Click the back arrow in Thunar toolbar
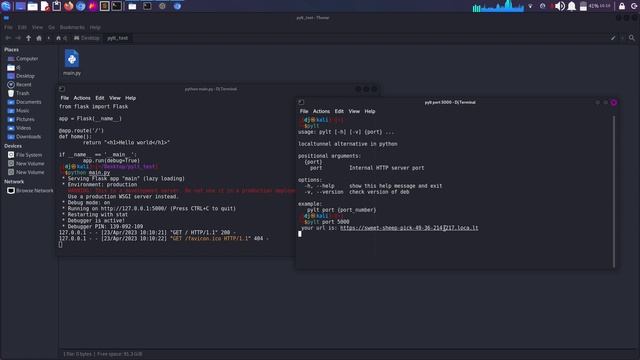 (8, 38)
